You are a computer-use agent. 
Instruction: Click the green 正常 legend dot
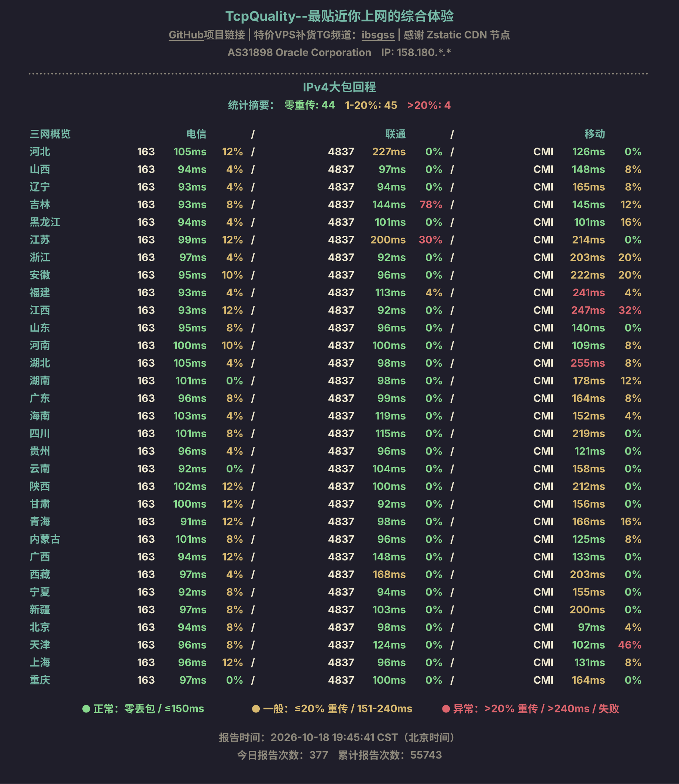tap(86, 709)
